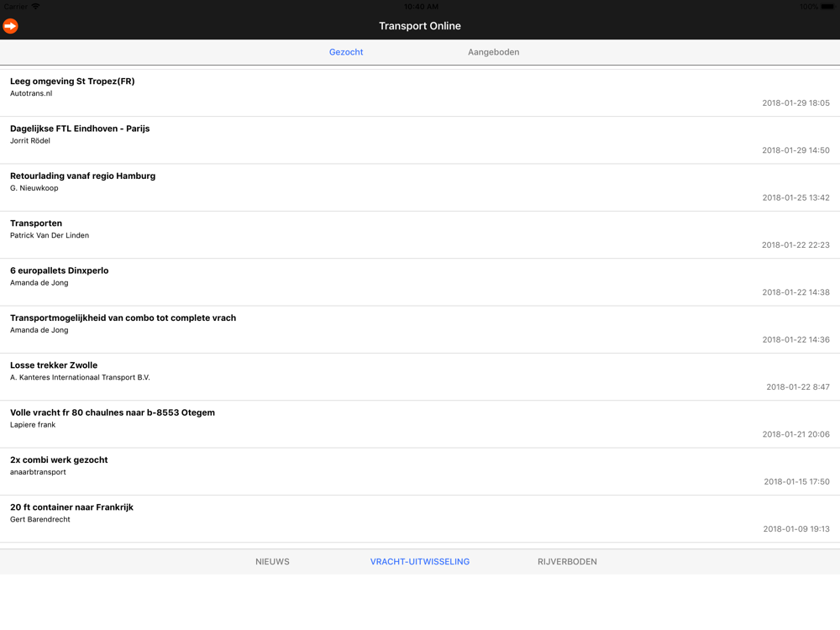Click the 2018-01-29 18:05 timestamp

[x=795, y=102]
